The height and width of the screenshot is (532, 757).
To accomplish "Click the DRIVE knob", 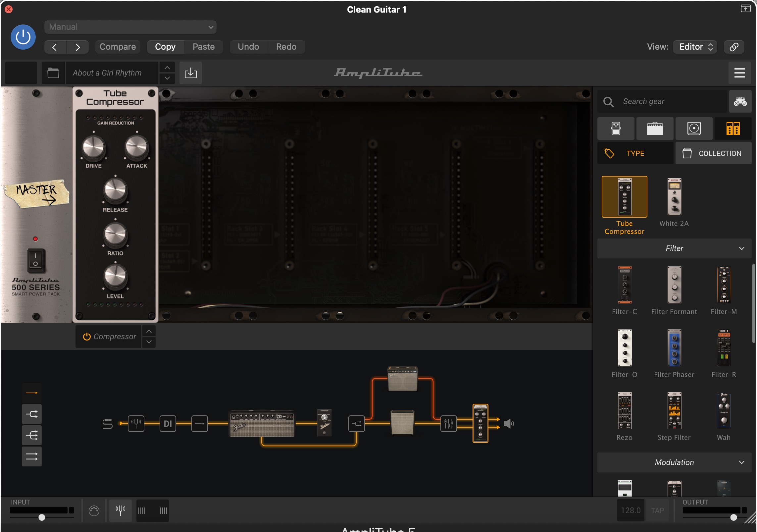I will click(94, 147).
